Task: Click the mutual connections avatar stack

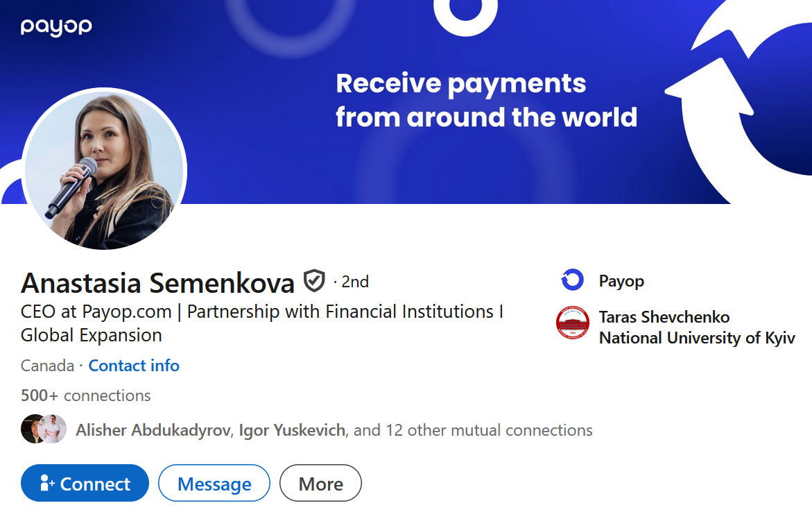Action: [x=43, y=429]
